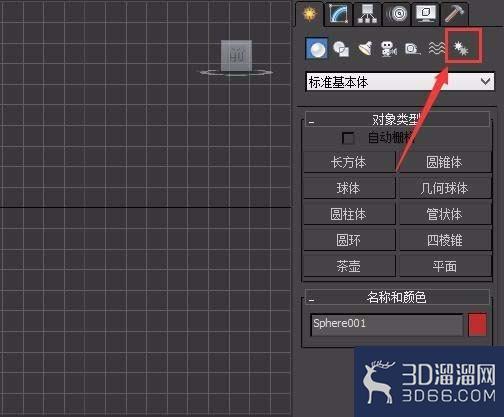Click the ViewCube 前 face
This screenshot has height=417, width=504.
(236, 55)
